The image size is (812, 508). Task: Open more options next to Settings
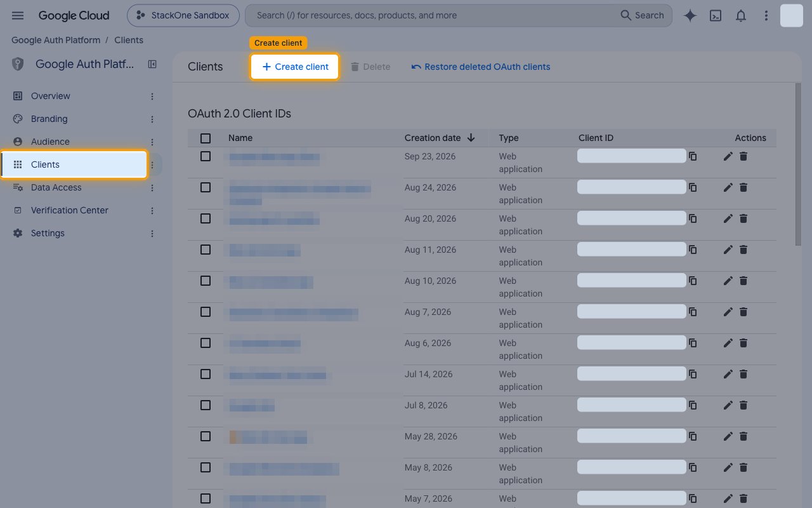152,233
